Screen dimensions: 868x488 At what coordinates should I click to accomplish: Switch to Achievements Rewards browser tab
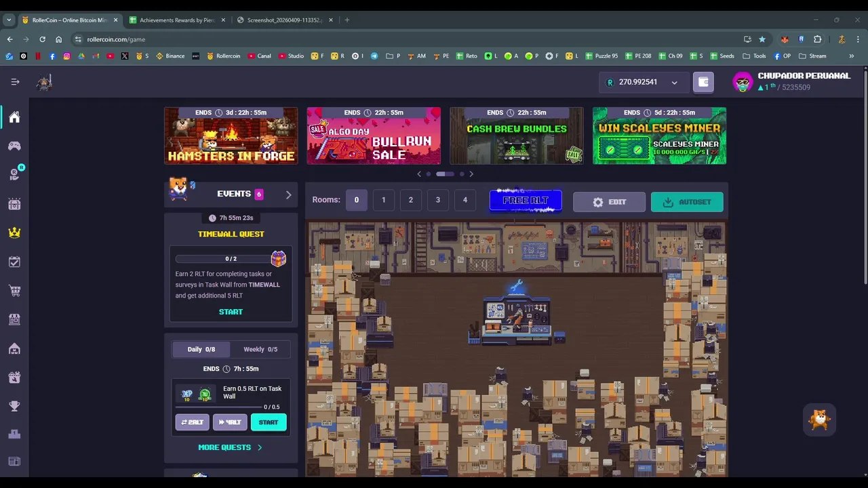tap(178, 20)
